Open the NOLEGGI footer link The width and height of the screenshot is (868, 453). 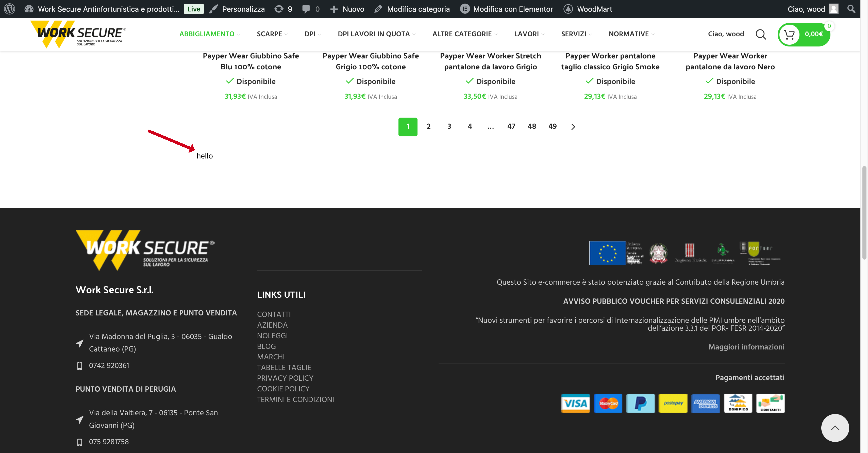[x=272, y=336]
